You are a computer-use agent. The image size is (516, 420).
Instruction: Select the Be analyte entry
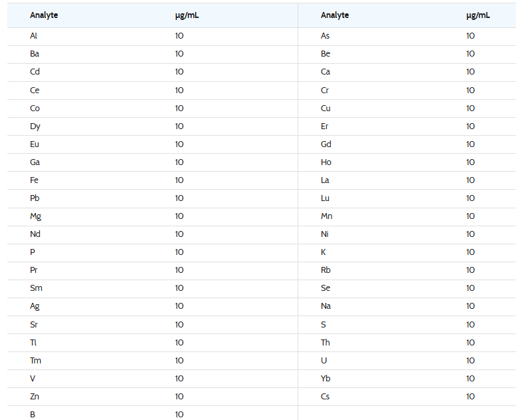point(326,54)
